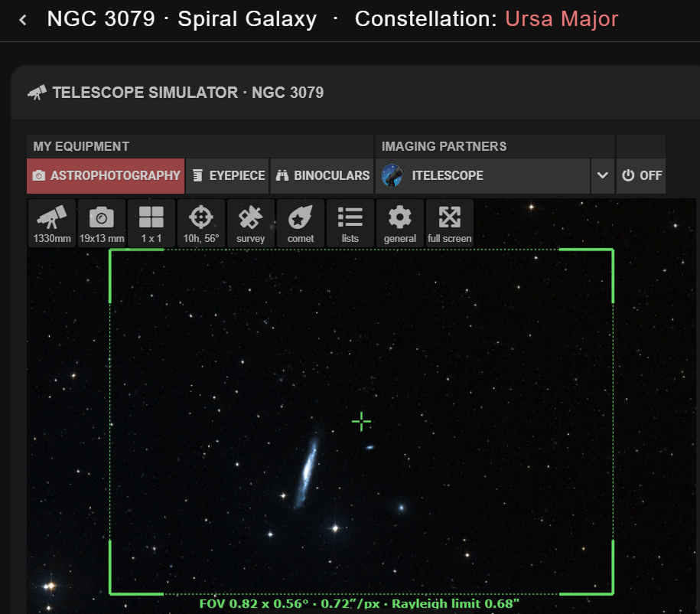This screenshot has width=700, height=614.
Task: Open the Ursa Major constellation link
Action: 562,19
